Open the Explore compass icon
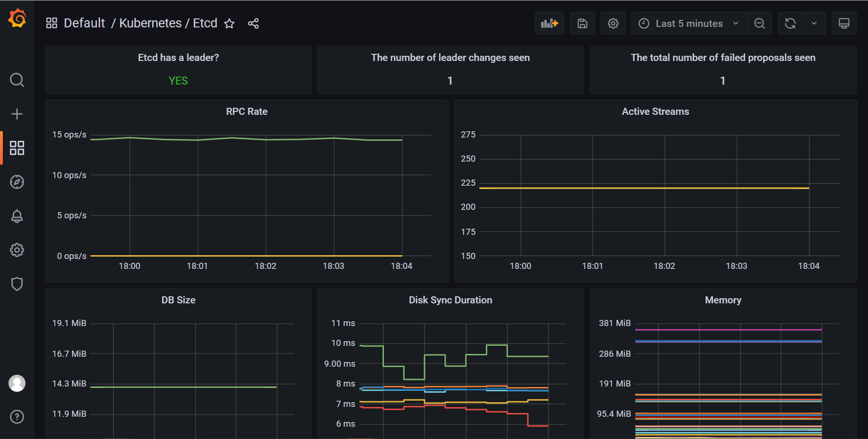Image resolution: width=868 pixels, height=439 pixels. (x=17, y=182)
